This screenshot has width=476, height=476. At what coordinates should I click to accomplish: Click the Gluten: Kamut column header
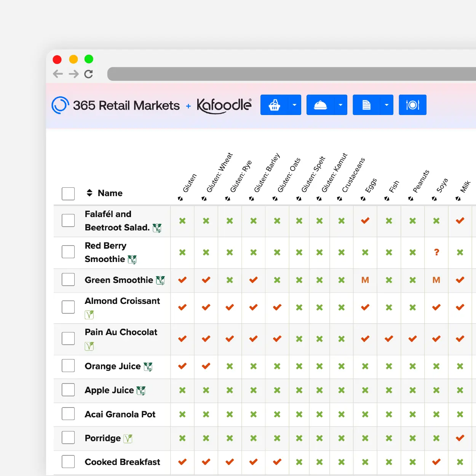tap(334, 173)
